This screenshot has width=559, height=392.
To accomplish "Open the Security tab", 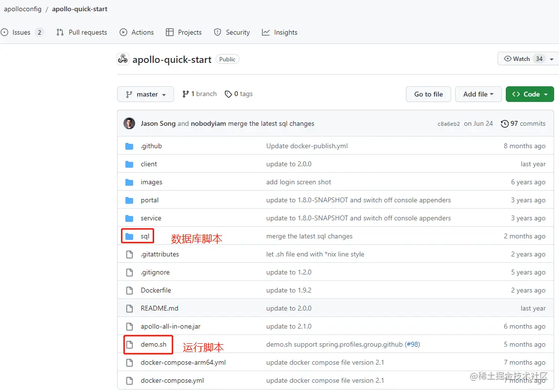I will point(232,33).
